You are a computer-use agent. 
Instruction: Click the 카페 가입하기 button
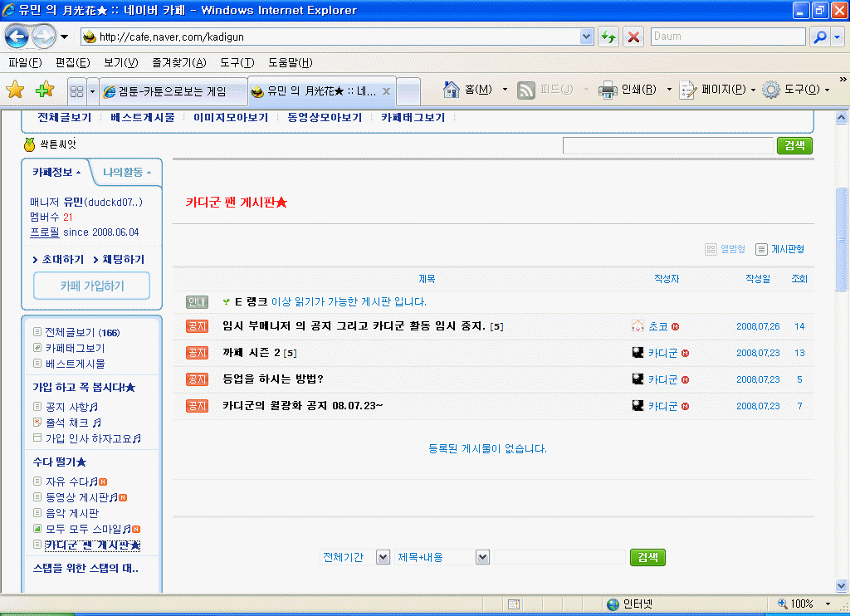[x=91, y=286]
